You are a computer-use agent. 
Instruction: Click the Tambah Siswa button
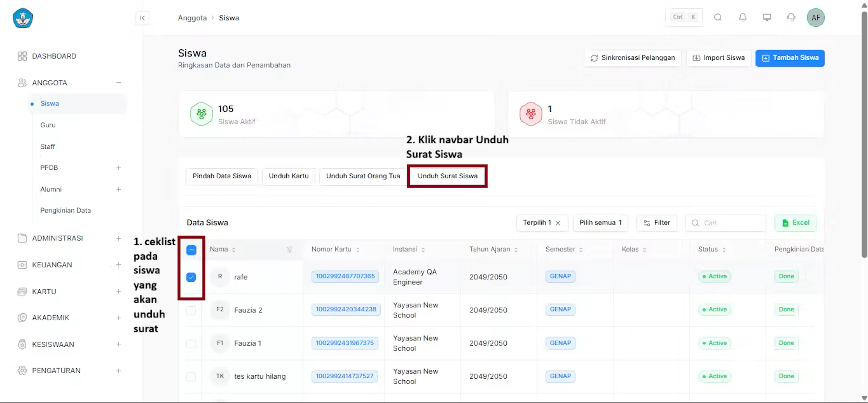coord(790,58)
